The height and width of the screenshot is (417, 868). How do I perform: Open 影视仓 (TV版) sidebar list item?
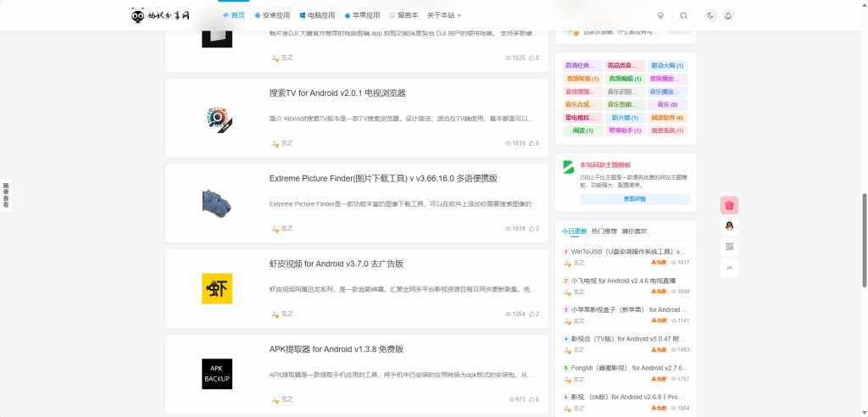[628, 338]
